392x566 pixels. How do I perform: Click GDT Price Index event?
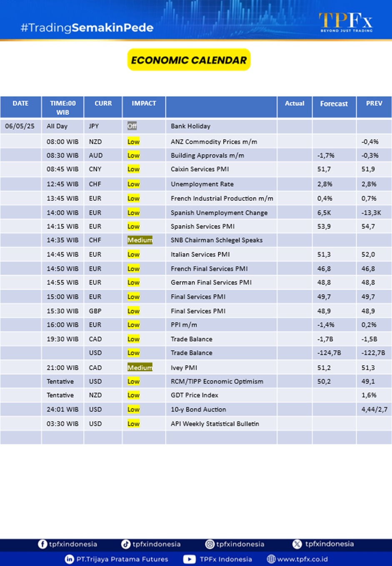click(194, 395)
